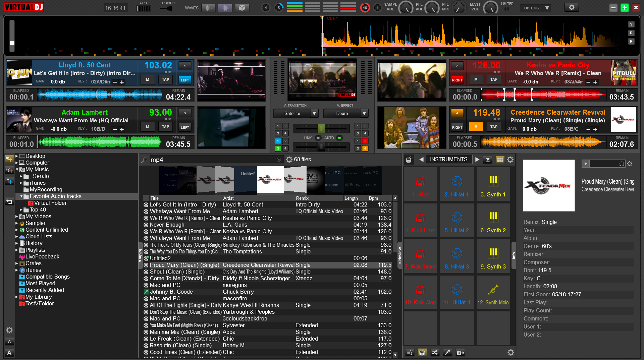
Task: Click the add virtual folder music-note icon
Action: coord(9,170)
